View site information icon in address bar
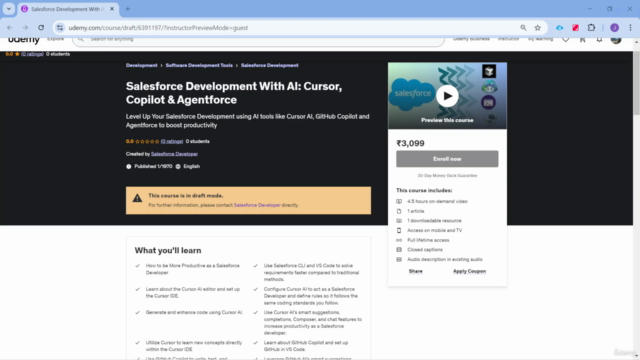Viewport: 640px width, 360px height. tap(60, 28)
